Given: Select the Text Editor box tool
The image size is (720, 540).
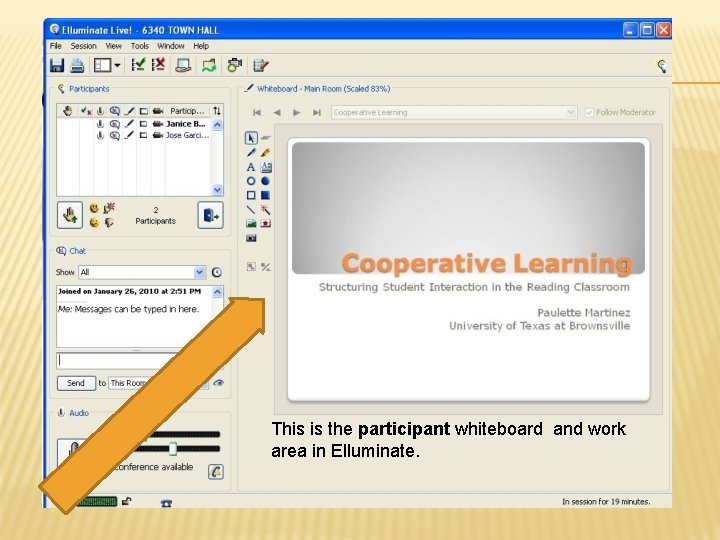Looking at the screenshot, I should click(266, 167).
